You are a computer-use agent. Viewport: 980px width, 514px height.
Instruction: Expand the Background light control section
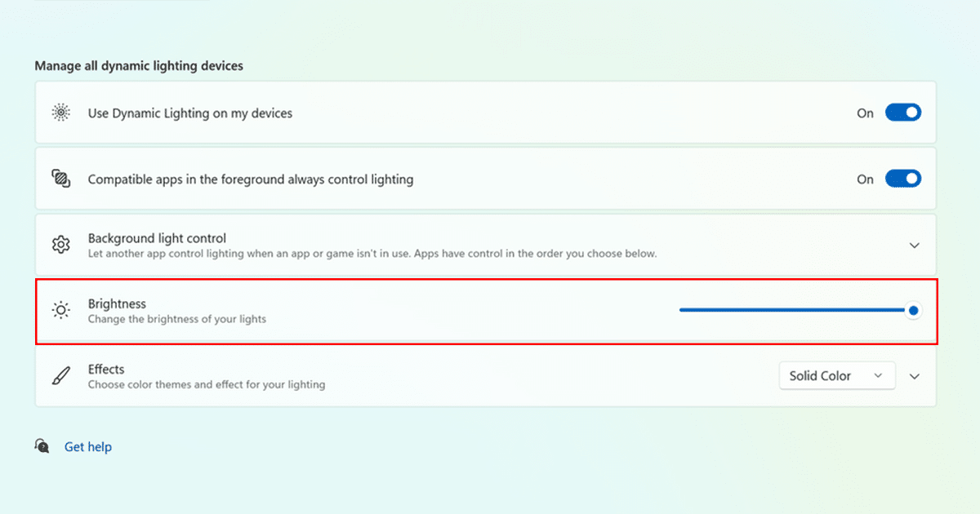point(915,245)
